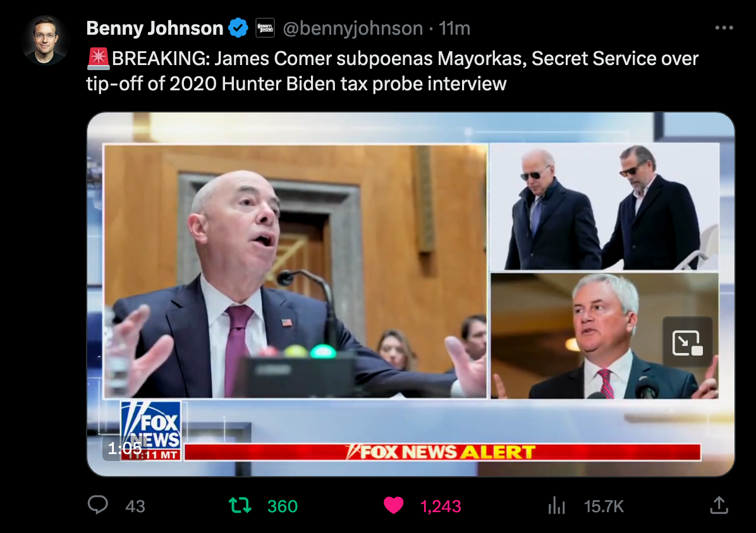Click the 360 retweet count
This screenshot has height=533, width=756.
coord(283,506)
